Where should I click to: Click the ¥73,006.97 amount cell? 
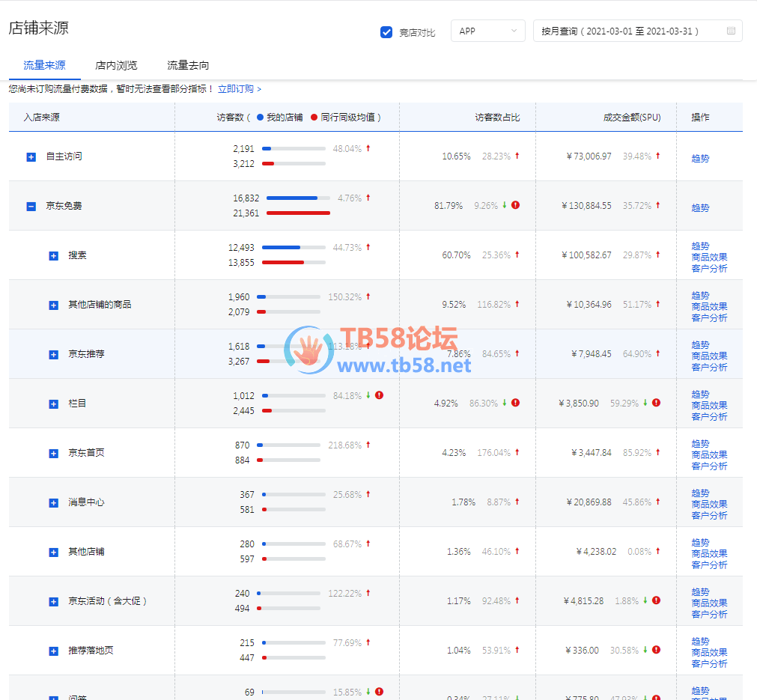tap(589, 156)
